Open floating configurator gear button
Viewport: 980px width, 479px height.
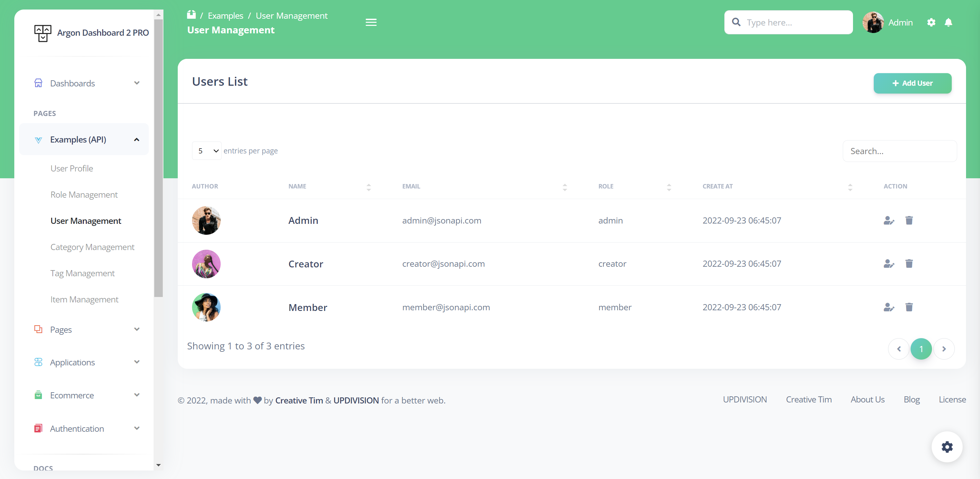pos(947,447)
